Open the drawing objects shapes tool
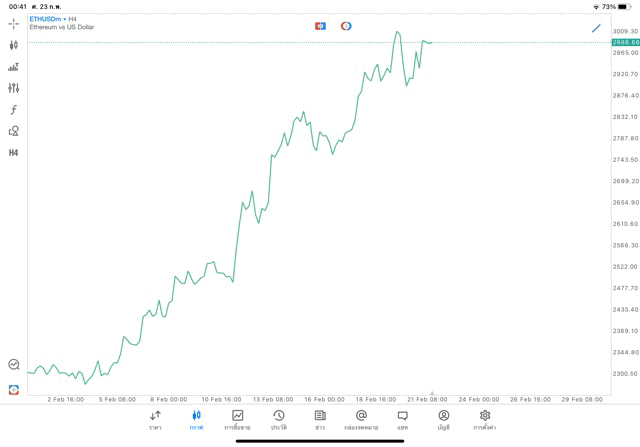640x447 pixels. click(x=13, y=131)
